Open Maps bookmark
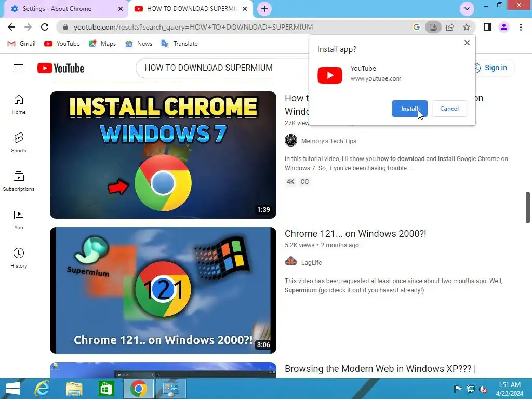Screen dimensions: 532x399 point(102,44)
